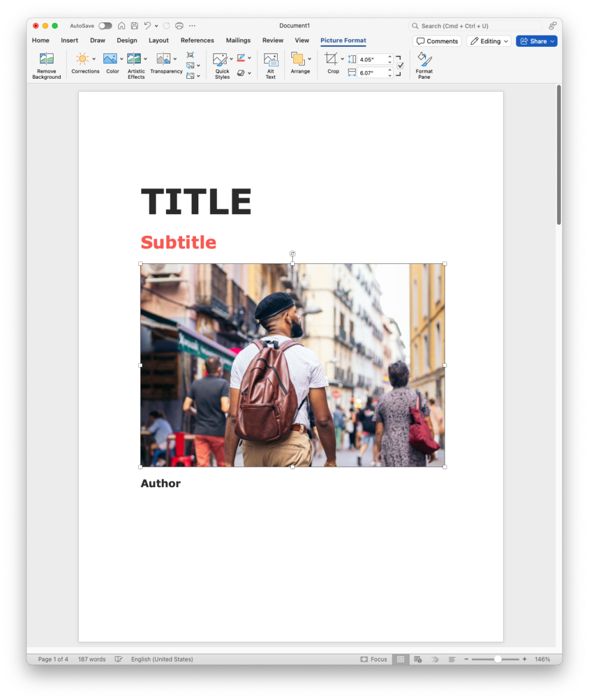
Task: Open the Format Pane
Action: (424, 63)
